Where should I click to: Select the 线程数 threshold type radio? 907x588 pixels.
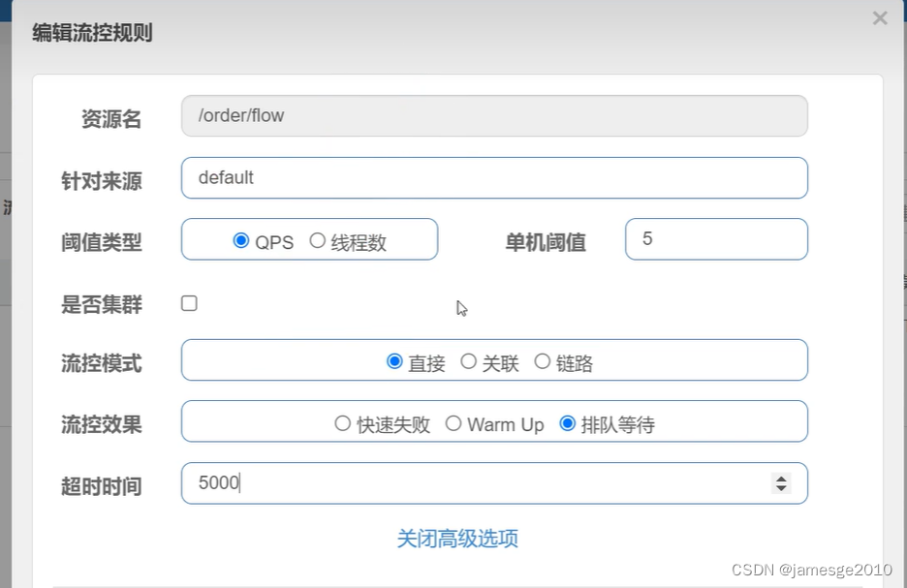(x=317, y=240)
